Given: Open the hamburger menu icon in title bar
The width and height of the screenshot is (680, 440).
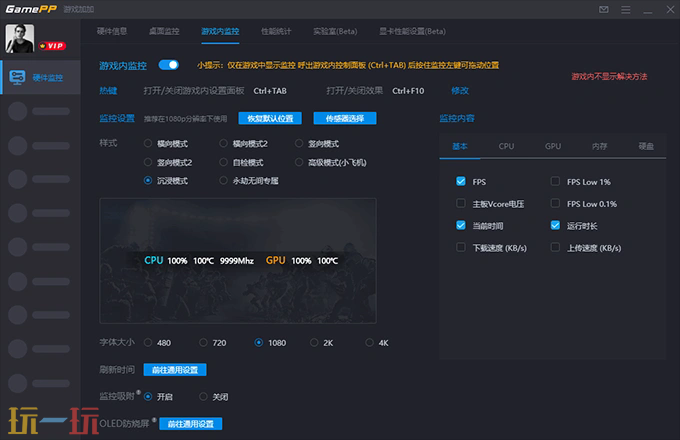Looking at the screenshot, I should click(625, 9).
